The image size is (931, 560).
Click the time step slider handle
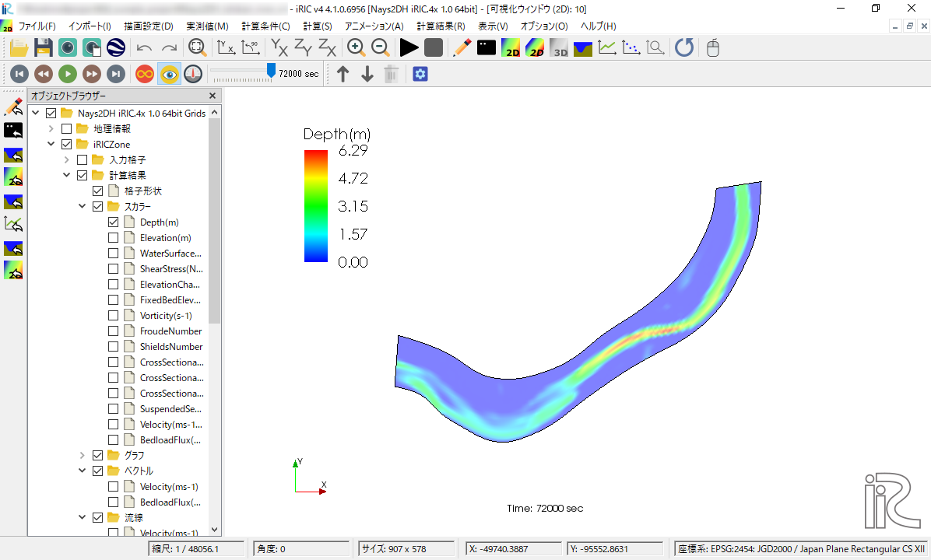(x=272, y=72)
